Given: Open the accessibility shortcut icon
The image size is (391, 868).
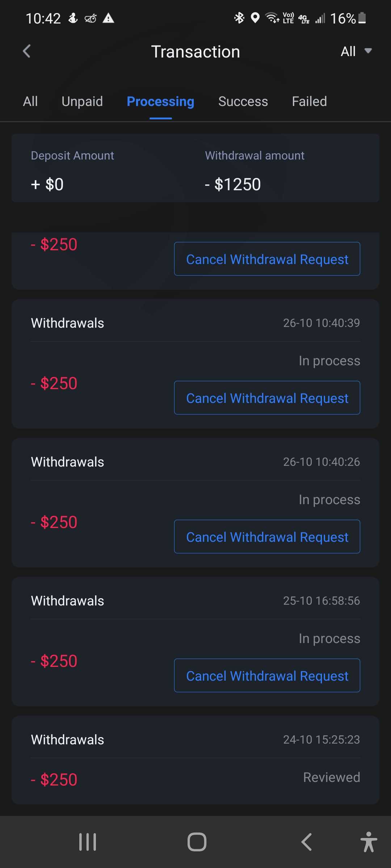Looking at the screenshot, I should (369, 842).
